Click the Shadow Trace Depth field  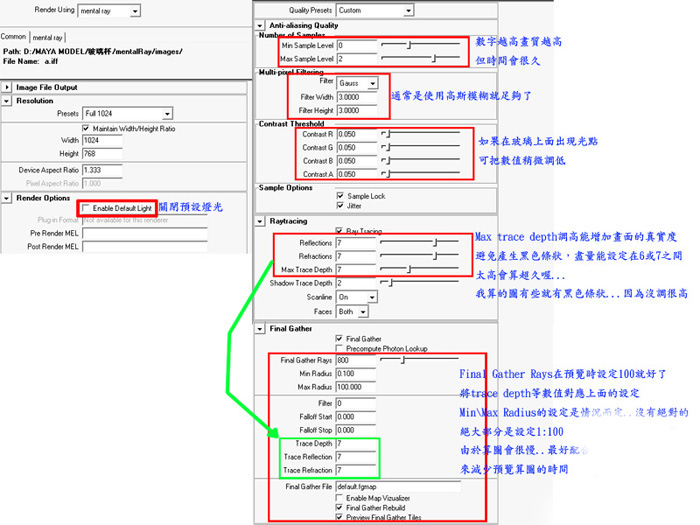pyautogui.click(x=355, y=283)
